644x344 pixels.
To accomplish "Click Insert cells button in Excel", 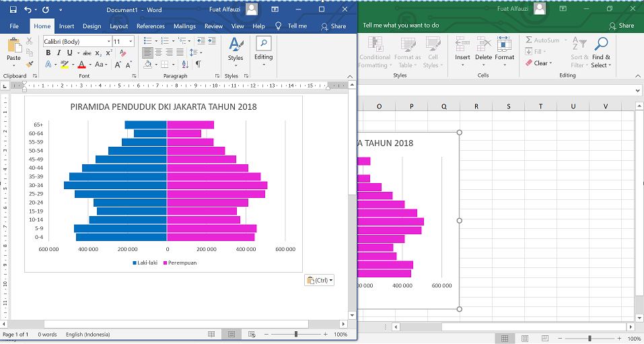I will click(462, 53).
